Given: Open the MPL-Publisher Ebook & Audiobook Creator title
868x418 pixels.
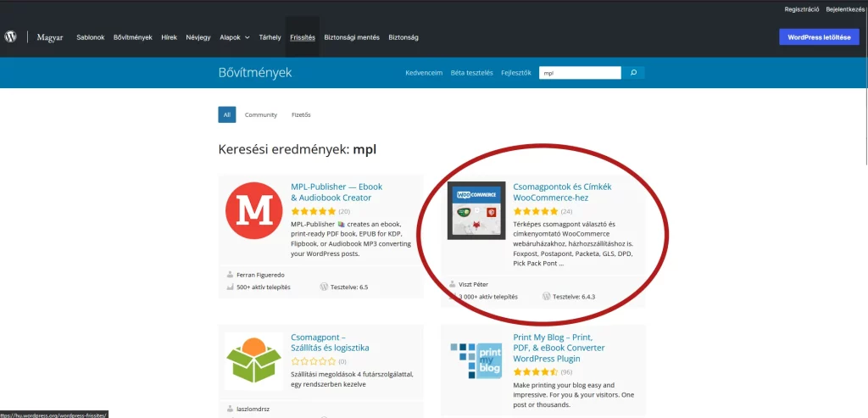Looking at the screenshot, I should coord(337,192).
